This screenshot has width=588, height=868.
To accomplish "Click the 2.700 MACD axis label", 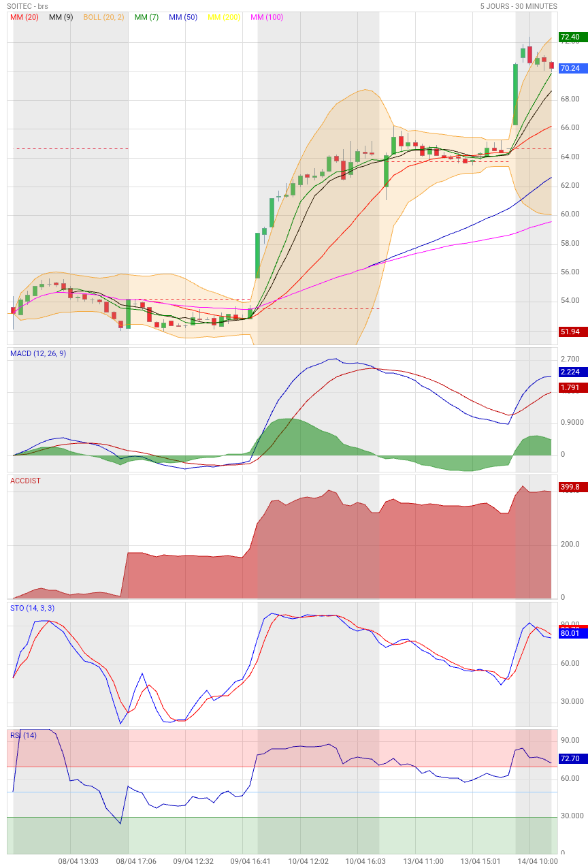I will click(x=570, y=359).
